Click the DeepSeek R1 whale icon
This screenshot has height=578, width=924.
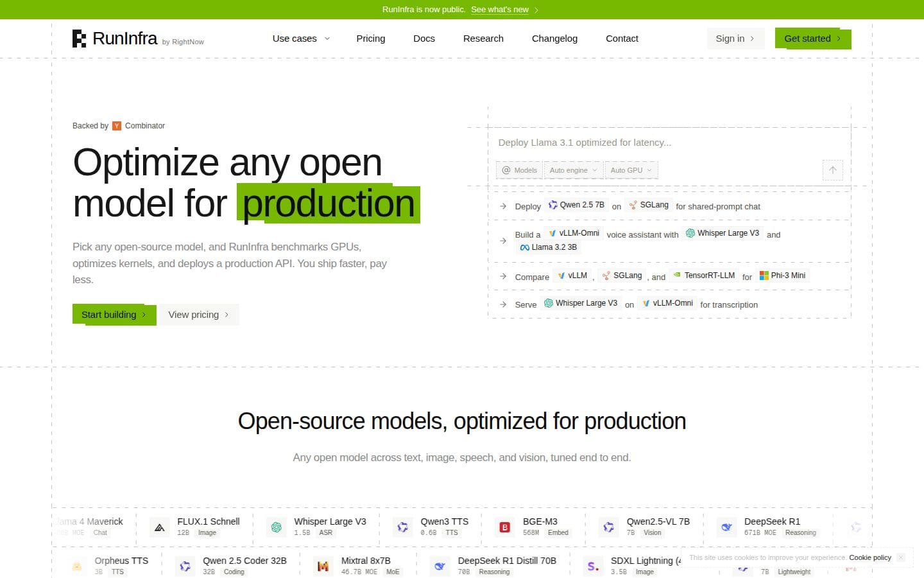(726, 527)
